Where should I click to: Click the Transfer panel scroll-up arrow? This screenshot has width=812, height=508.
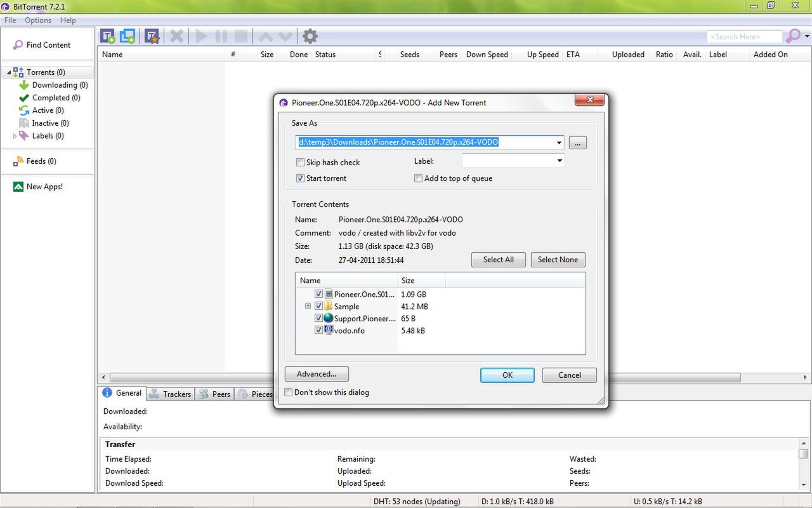[x=804, y=443]
